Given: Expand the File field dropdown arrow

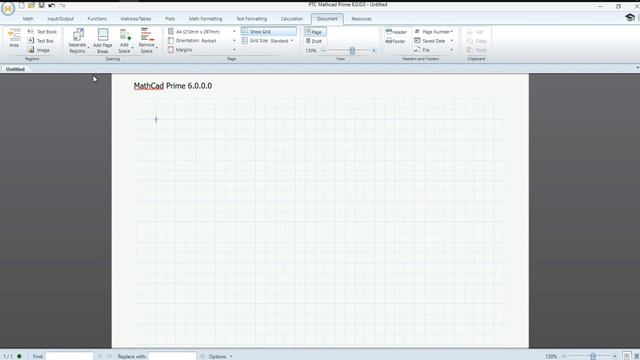Looking at the screenshot, I should (x=452, y=49).
